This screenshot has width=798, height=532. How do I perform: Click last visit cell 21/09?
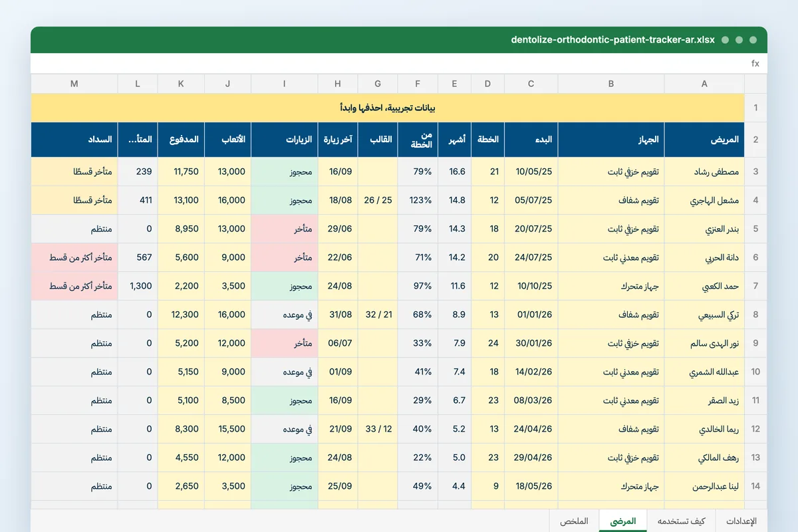coord(338,429)
